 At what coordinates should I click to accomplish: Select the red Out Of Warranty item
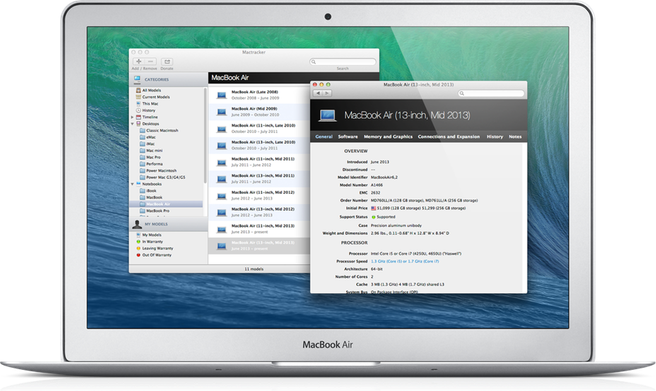[154, 255]
